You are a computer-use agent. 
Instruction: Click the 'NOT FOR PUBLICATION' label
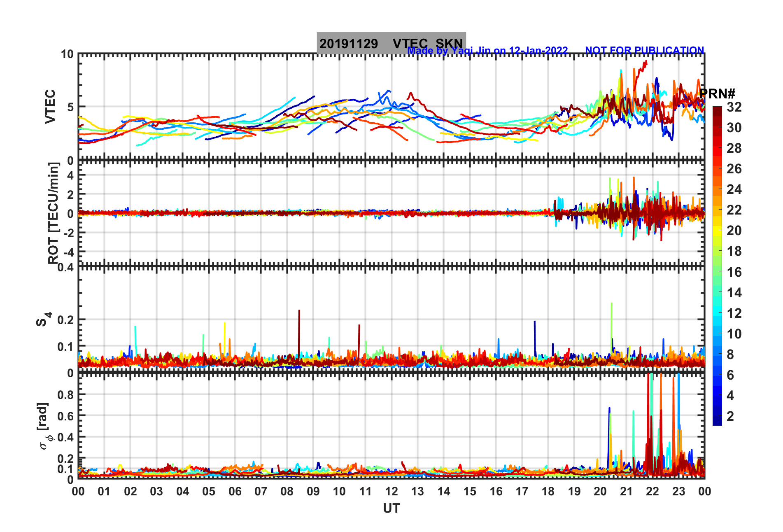pos(644,50)
